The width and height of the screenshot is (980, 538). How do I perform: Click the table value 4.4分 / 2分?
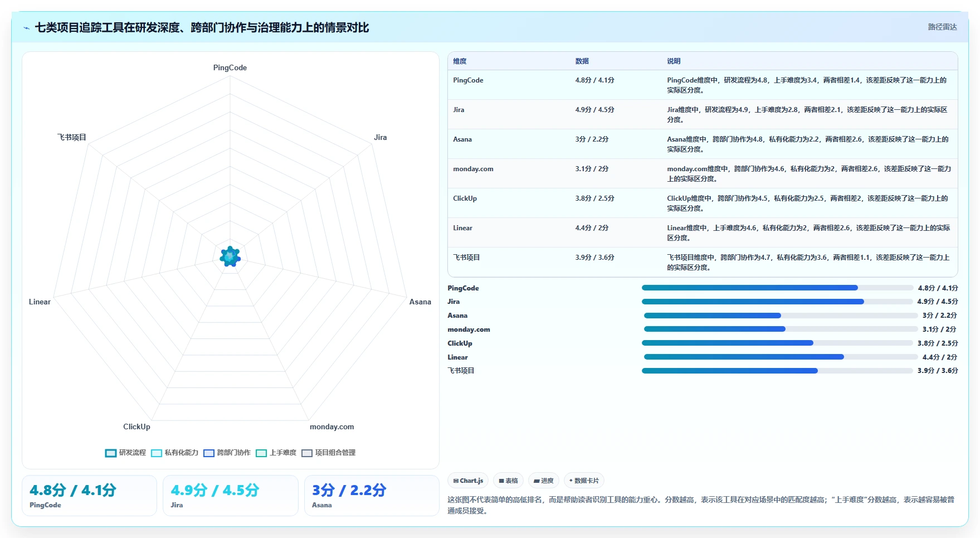(x=592, y=228)
